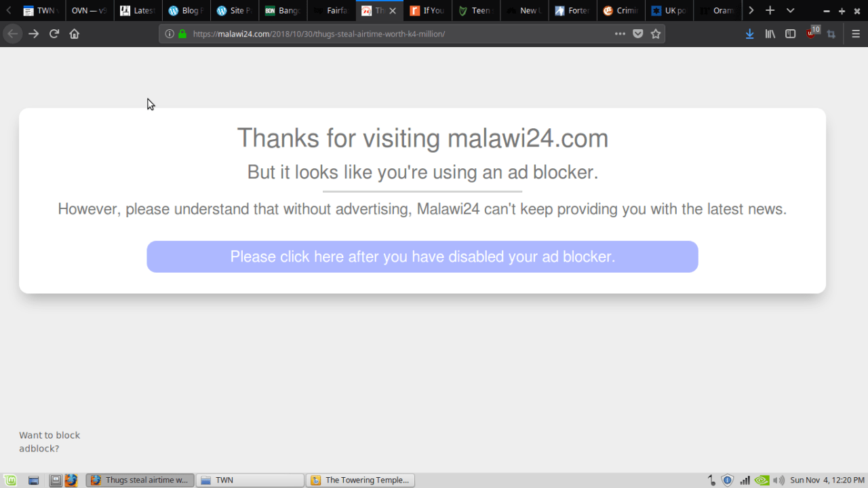Click 'Please click here after you have disabled' button
Image resolution: width=868 pixels, height=488 pixels.
pyautogui.click(x=422, y=257)
